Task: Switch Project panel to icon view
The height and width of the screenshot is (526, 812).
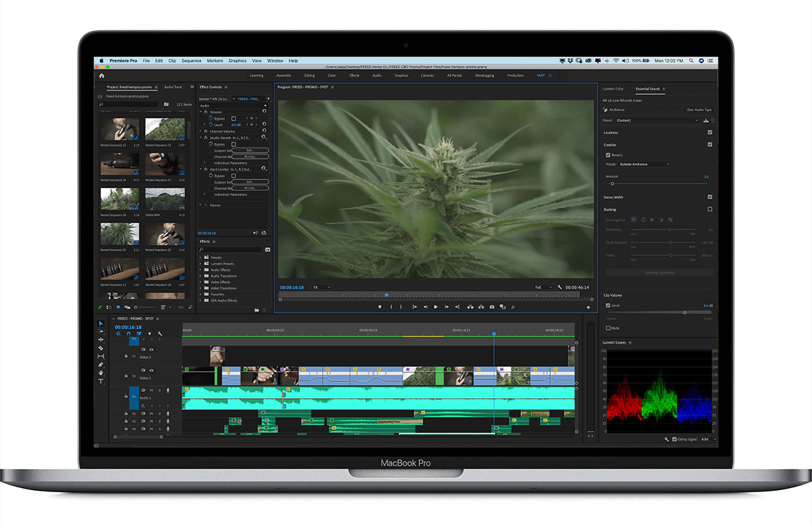Action: [118, 307]
